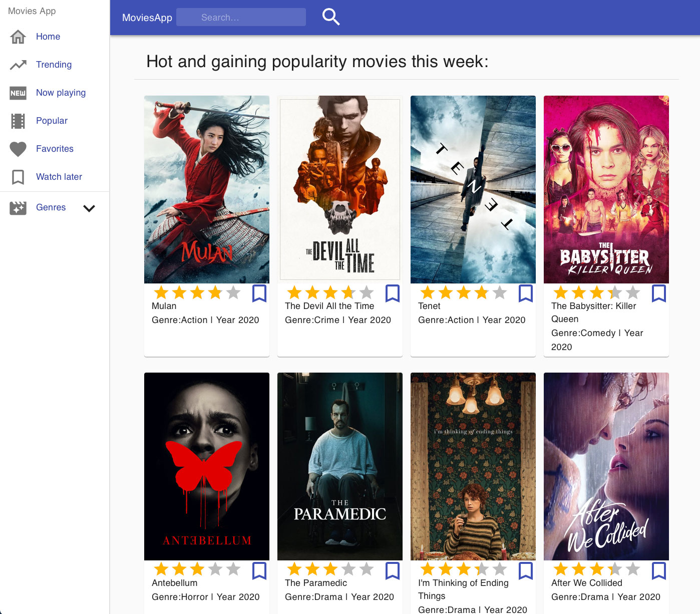Click the bookmark icon beside Watch later
The height and width of the screenshot is (614, 700).
[18, 177]
